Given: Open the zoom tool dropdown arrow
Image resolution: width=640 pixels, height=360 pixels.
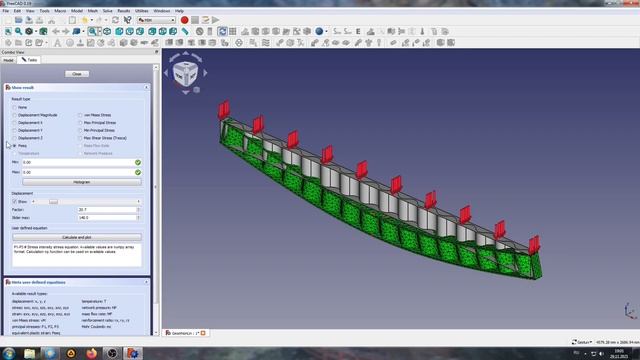Looking at the screenshot, I should click(x=99, y=31).
